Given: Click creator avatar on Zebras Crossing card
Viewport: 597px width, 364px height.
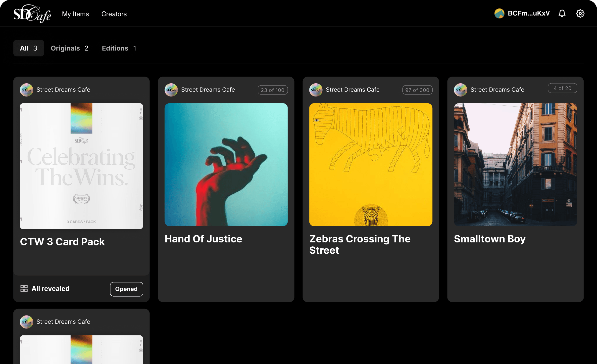Looking at the screenshot, I should (316, 90).
